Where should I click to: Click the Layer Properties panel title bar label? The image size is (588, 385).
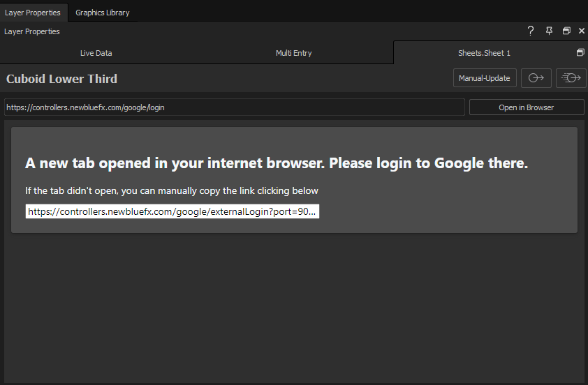pos(32,31)
